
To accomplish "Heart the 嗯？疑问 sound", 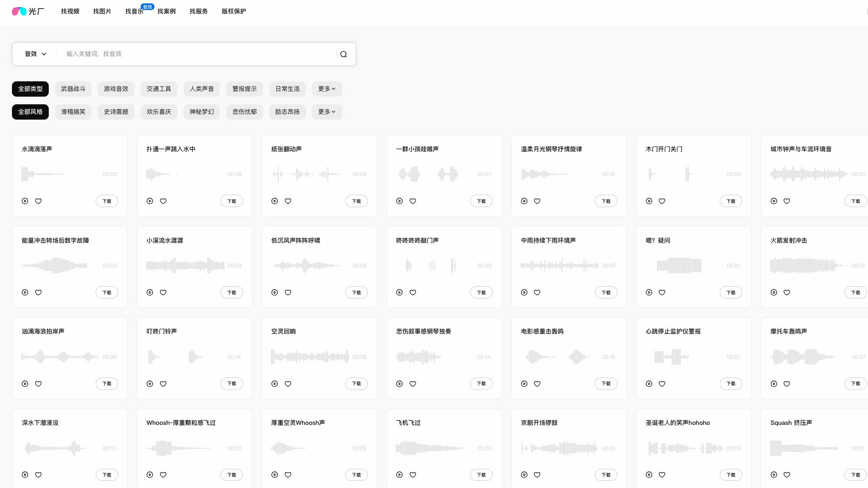I will [662, 292].
